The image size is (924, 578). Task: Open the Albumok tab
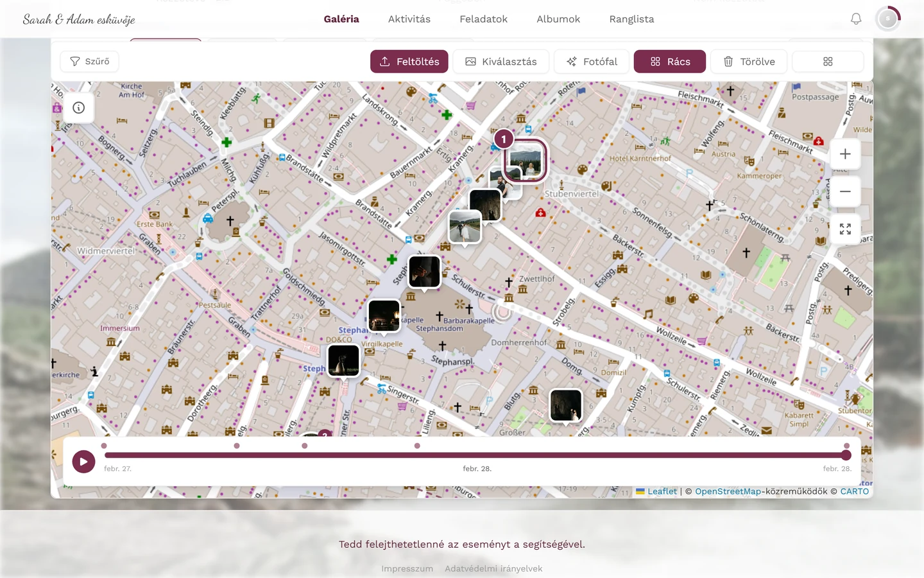coord(558,19)
